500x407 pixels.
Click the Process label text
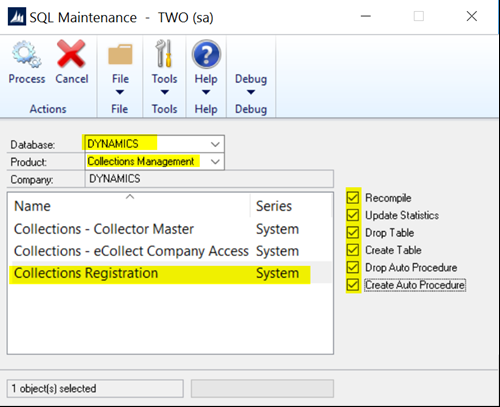tap(27, 79)
